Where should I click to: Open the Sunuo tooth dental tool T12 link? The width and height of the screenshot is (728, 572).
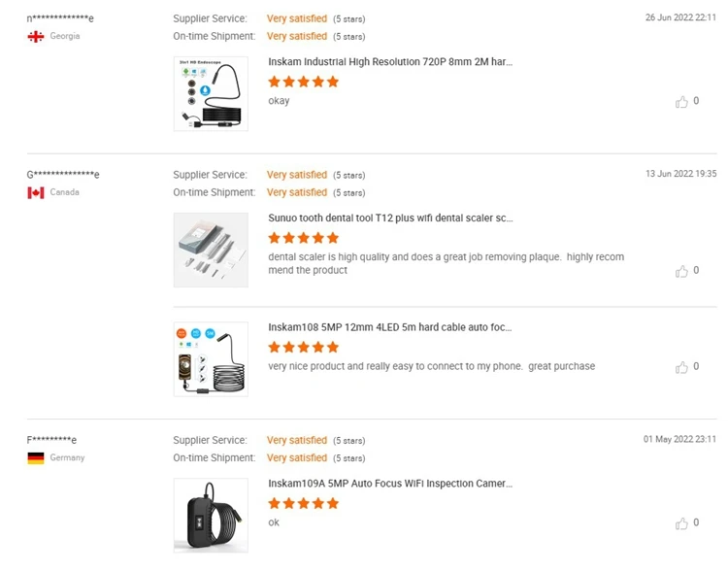(390, 219)
